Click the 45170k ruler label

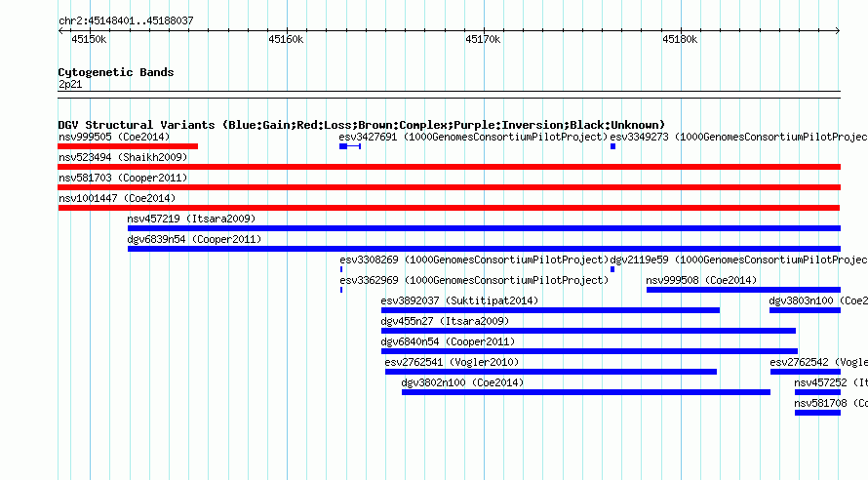483,39
